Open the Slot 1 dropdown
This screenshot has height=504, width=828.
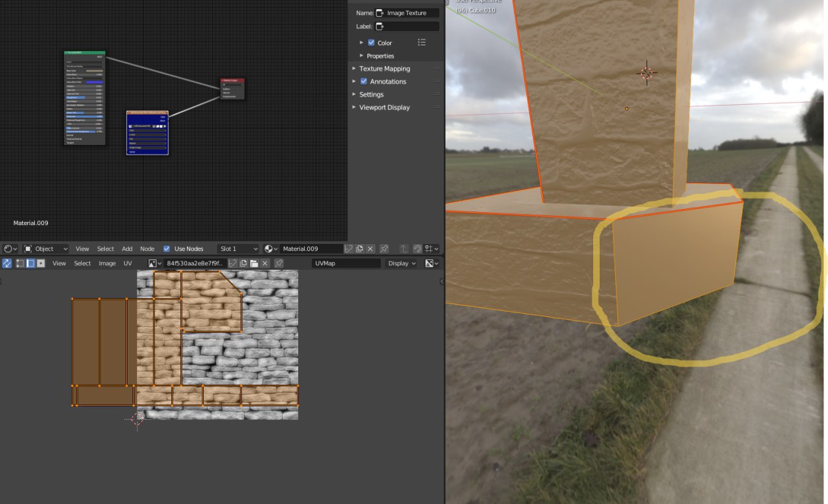click(239, 248)
